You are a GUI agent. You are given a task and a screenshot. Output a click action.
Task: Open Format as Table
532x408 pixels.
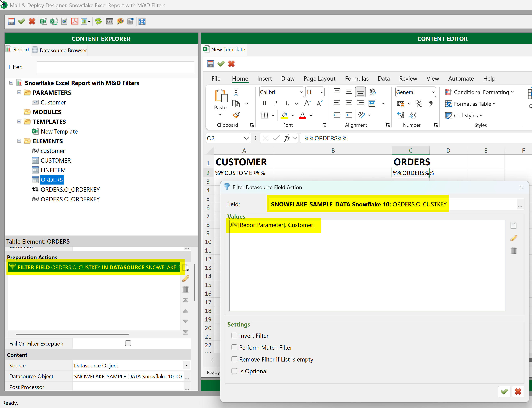(x=470, y=104)
